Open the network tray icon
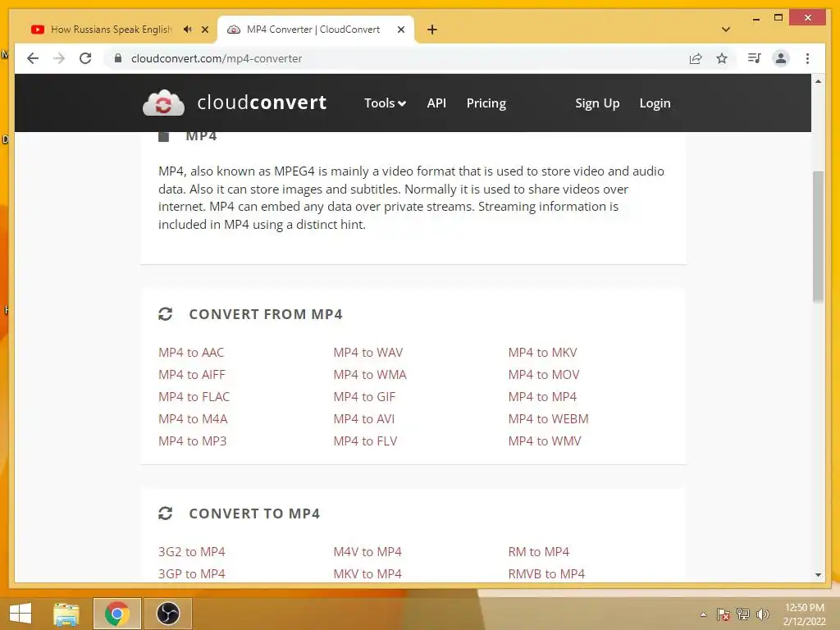840x630 pixels. click(x=743, y=614)
